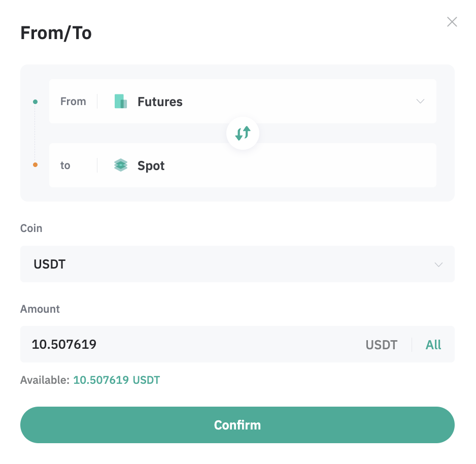Click the orange to dot marker
The height and width of the screenshot is (464, 476).
tap(35, 164)
